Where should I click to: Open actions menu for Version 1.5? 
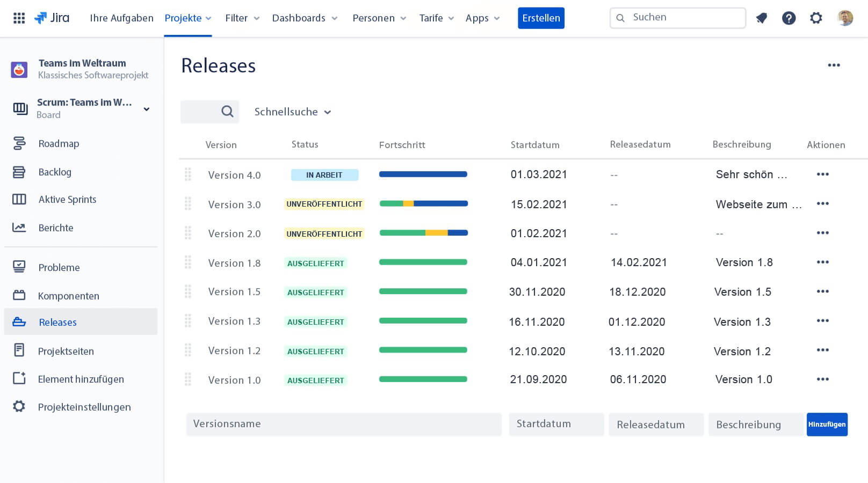tap(822, 291)
